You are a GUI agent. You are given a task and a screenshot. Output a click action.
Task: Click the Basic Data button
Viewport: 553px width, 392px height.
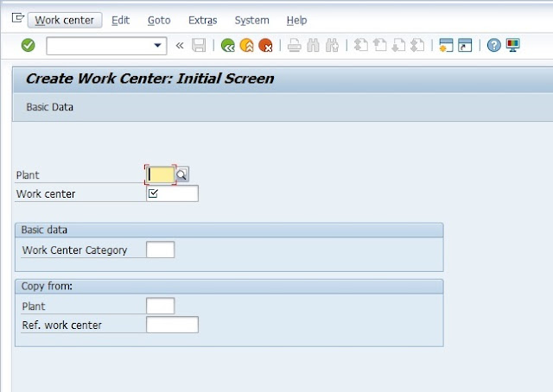(50, 107)
